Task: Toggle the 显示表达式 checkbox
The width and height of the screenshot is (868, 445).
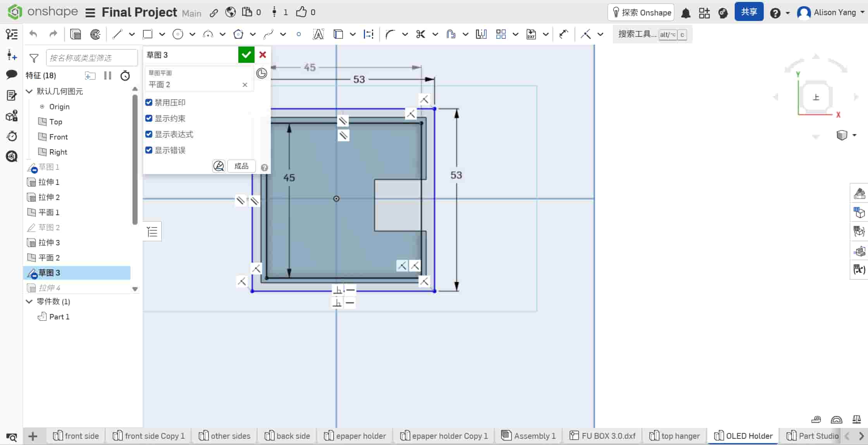Action: pyautogui.click(x=149, y=134)
